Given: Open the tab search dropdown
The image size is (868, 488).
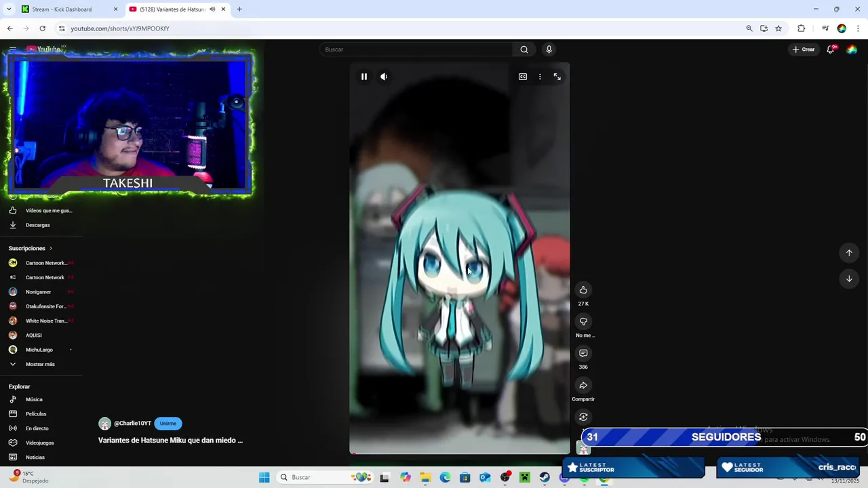Looking at the screenshot, I should pos(9,9).
